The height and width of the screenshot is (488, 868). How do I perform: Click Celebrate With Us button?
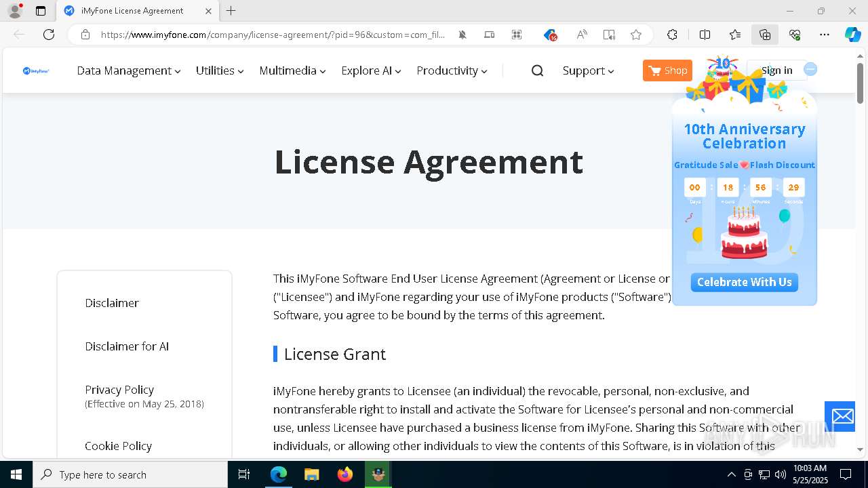(x=745, y=282)
